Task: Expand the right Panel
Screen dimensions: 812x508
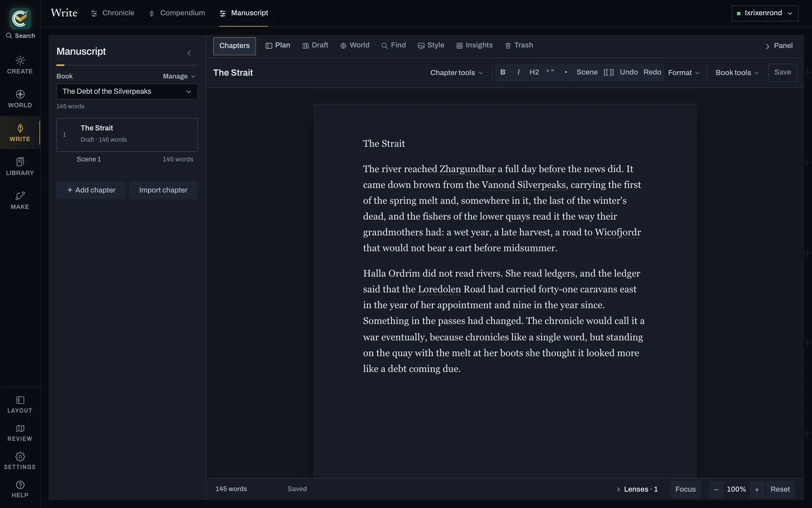Action: [x=779, y=46]
